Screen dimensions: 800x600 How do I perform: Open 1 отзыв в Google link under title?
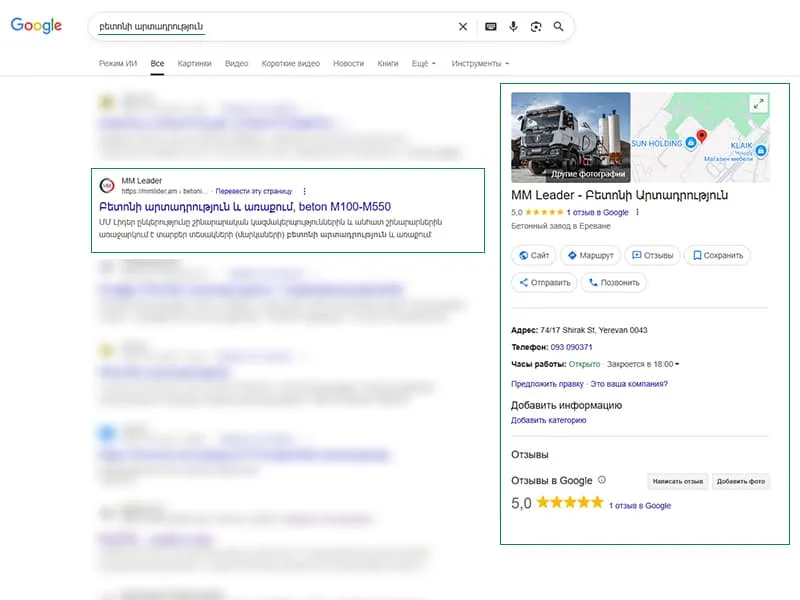coord(597,212)
